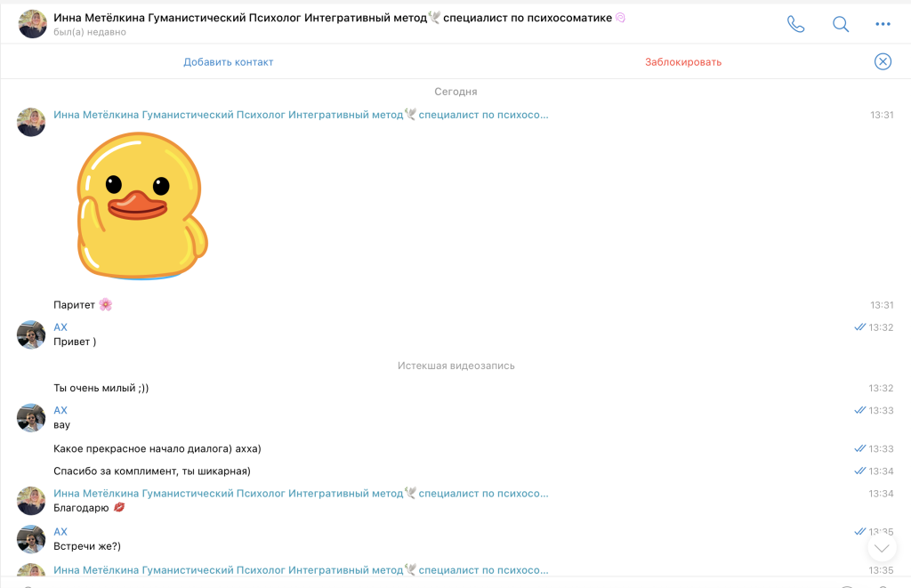Open sender name above the duck sticker
The width and height of the screenshot is (911, 588).
[301, 115]
